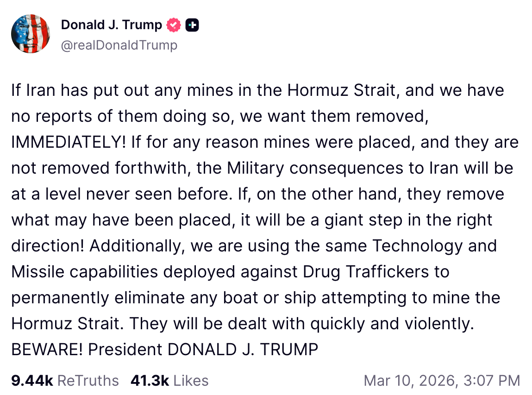Click the Likes label

(x=192, y=380)
